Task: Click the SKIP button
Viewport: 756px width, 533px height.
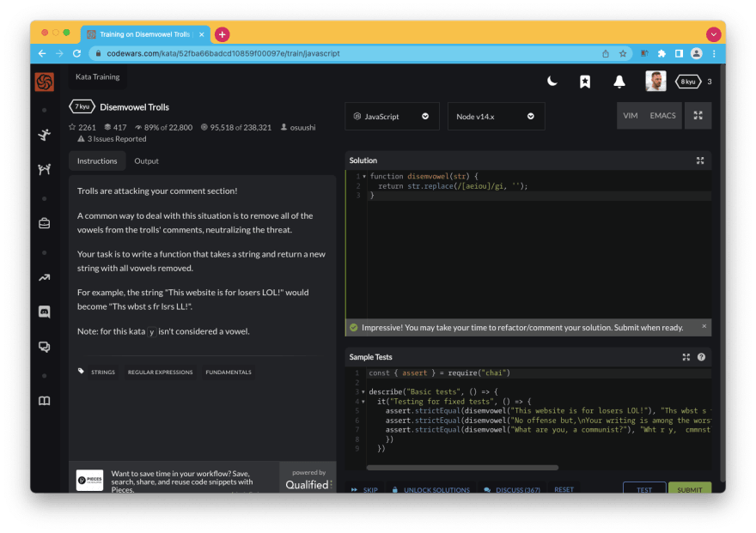Action: coord(365,490)
